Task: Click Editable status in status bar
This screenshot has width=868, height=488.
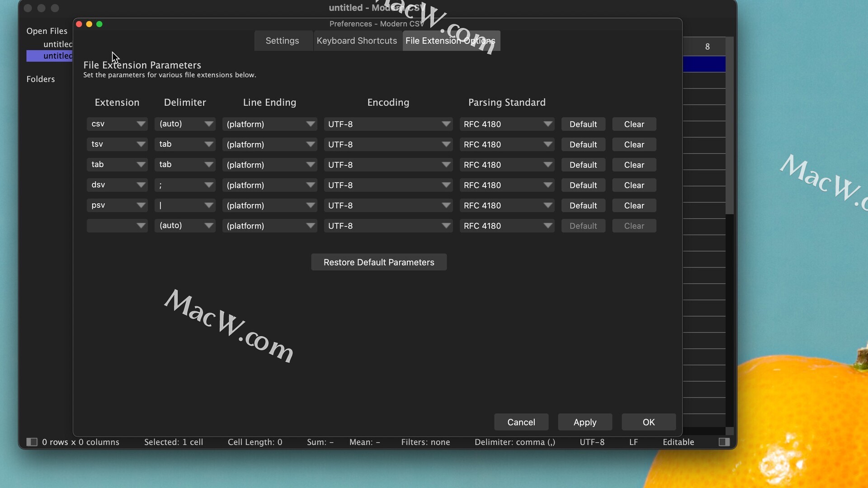Action: tap(678, 442)
